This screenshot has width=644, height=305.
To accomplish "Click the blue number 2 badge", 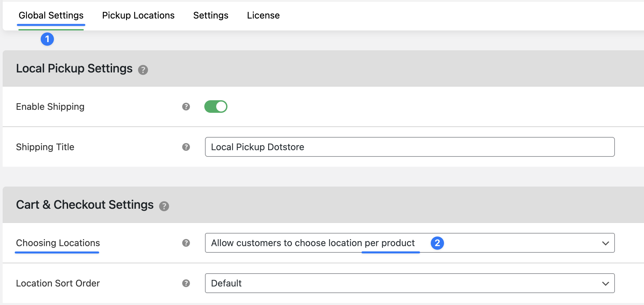I will click(437, 243).
